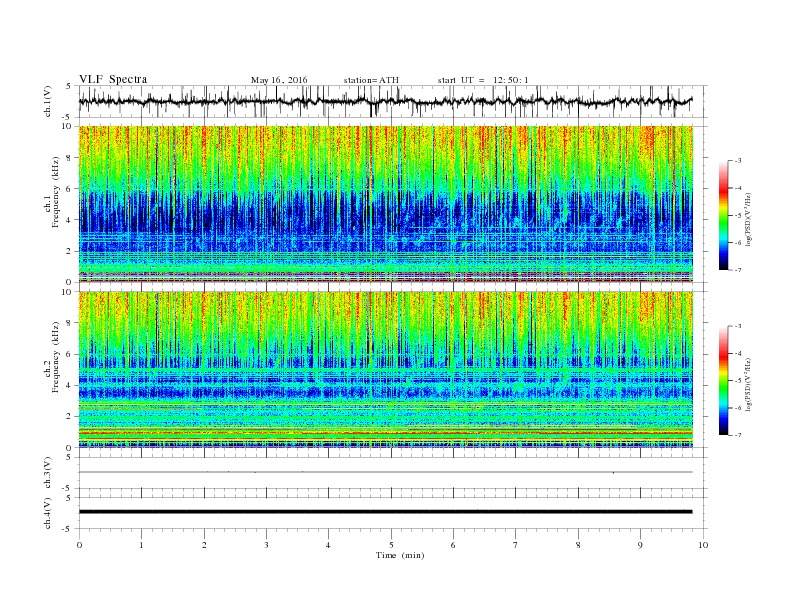Click the 'ch.4(V)' axis label
This screenshot has height=612, width=792.
(48, 513)
